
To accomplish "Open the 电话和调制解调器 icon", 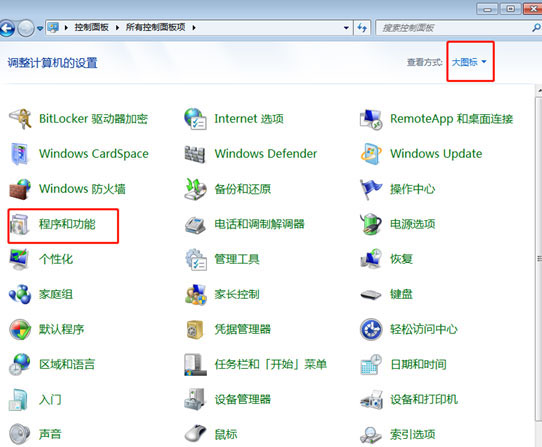I will point(195,225).
